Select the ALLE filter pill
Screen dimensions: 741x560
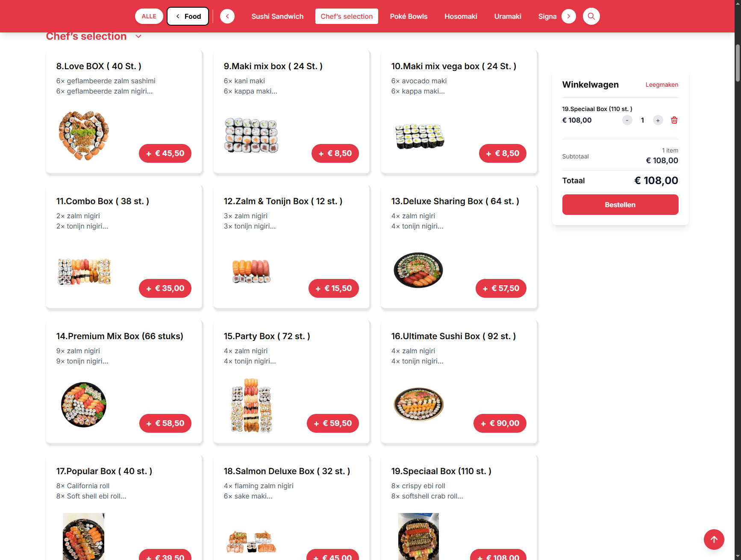(149, 16)
